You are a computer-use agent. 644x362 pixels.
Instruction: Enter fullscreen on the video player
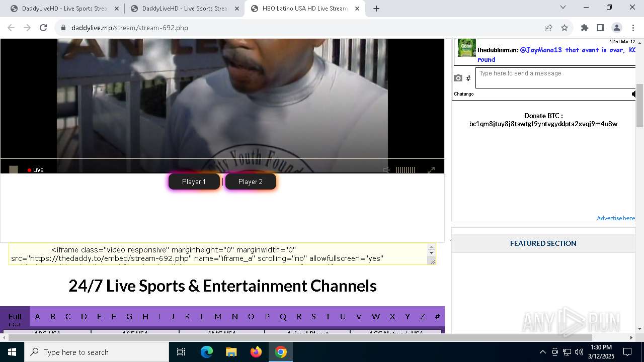[431, 170]
